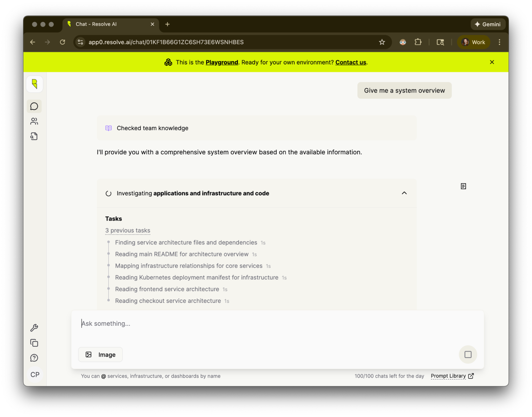Viewport: 532px width, 417px height.
Task: Click Reading main README for architecture overview task
Action: pos(182,254)
